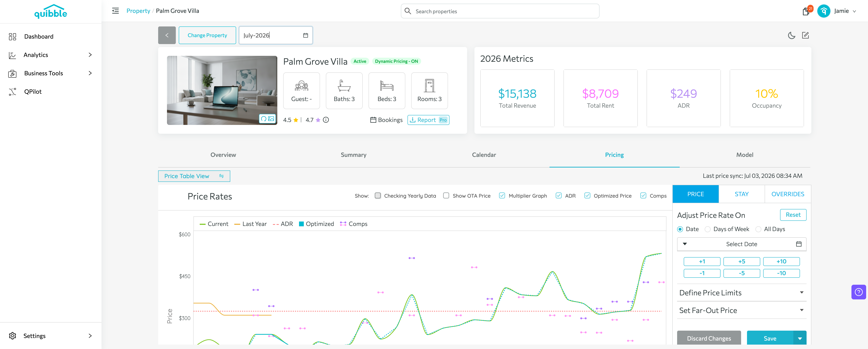Open the Settings gear icon

(13, 336)
